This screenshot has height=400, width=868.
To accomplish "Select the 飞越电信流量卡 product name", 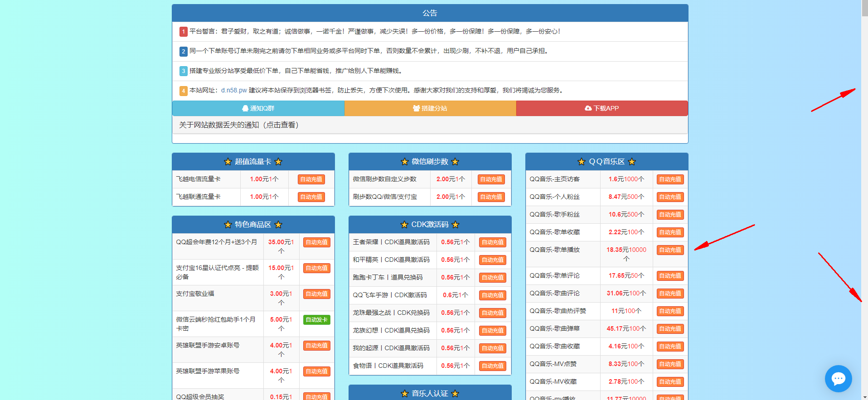I will 198,179.
